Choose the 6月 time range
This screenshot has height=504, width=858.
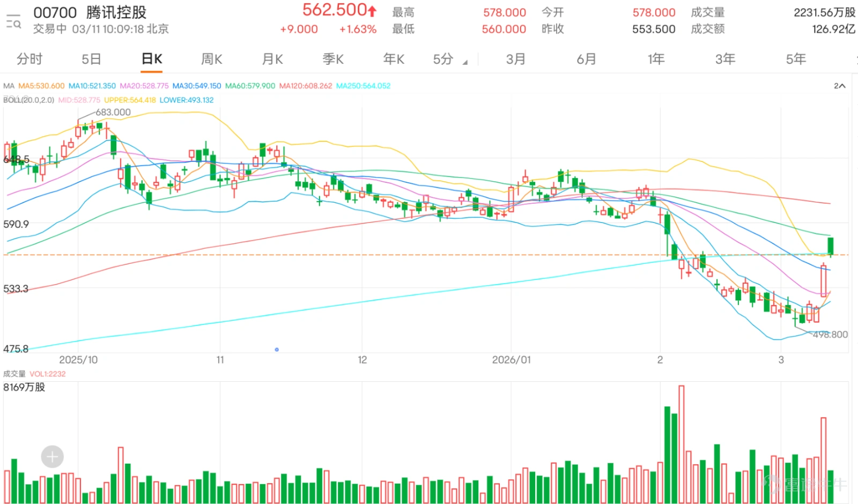(586, 59)
